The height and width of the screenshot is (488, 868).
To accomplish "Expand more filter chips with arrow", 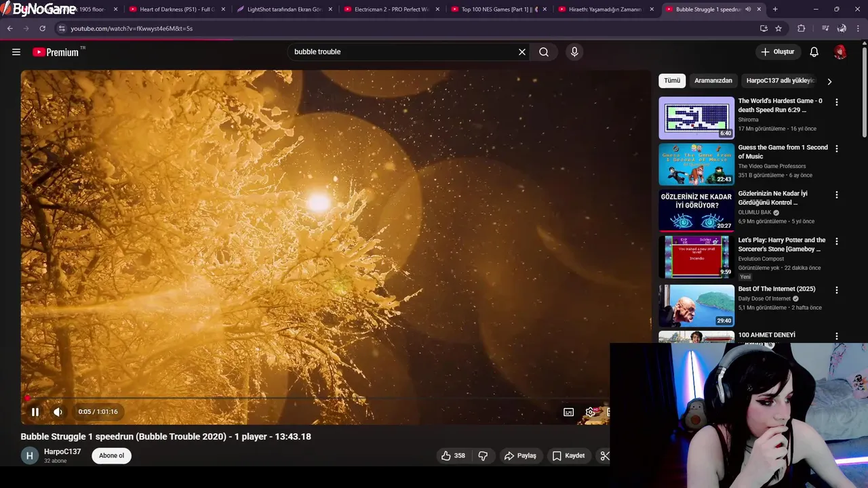I will (x=829, y=81).
